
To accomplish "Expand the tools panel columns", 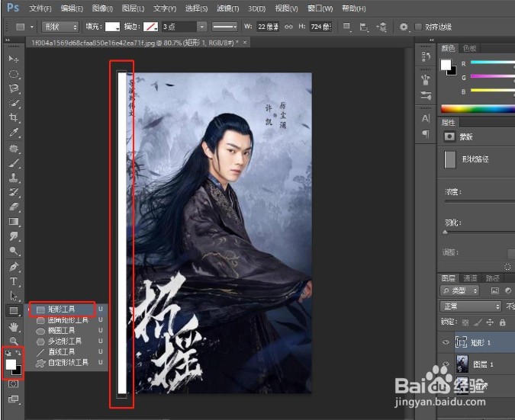I will pos(8,40).
